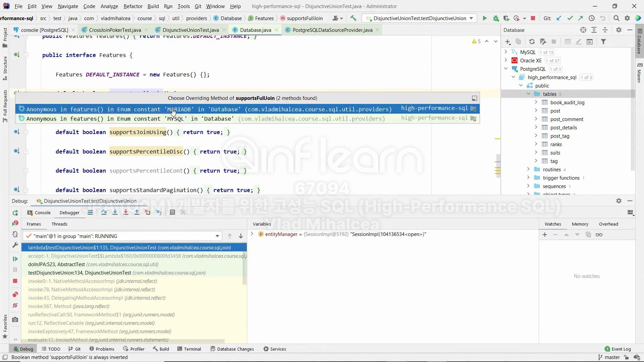Viewport: 644px width, 362px height.
Task: Click the Rerun debug test icon
Action: pos(15,213)
